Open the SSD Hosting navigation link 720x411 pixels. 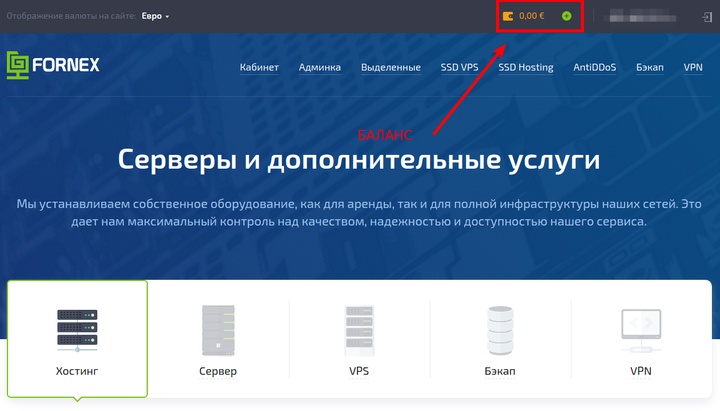tap(526, 68)
